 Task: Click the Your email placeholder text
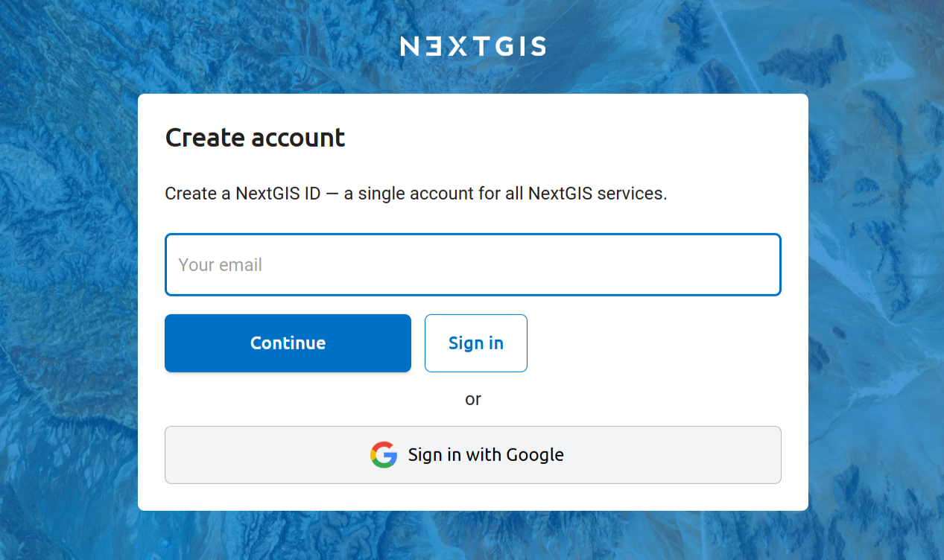tap(221, 265)
